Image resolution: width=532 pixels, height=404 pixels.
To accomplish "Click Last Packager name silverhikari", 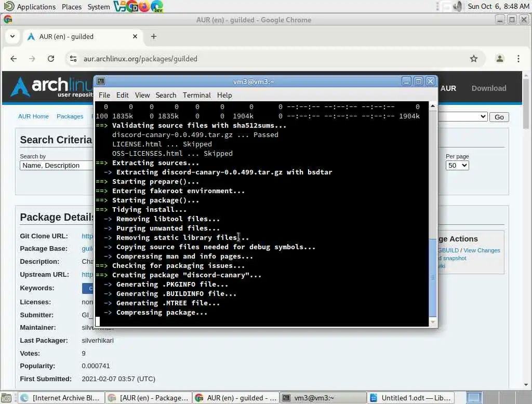I will (x=98, y=341).
